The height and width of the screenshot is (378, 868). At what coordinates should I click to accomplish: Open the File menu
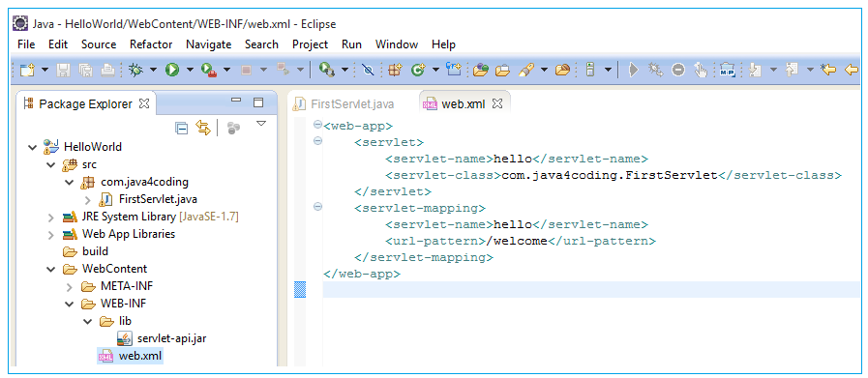pyautogui.click(x=26, y=44)
